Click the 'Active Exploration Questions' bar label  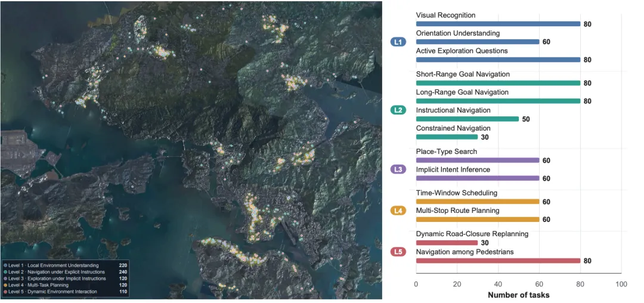click(462, 51)
